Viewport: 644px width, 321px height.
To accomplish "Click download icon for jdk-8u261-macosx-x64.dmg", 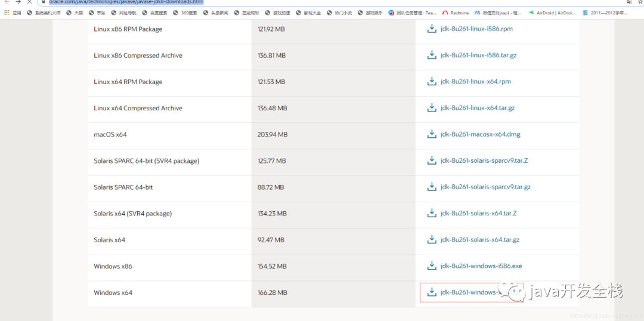I will coord(432,134).
